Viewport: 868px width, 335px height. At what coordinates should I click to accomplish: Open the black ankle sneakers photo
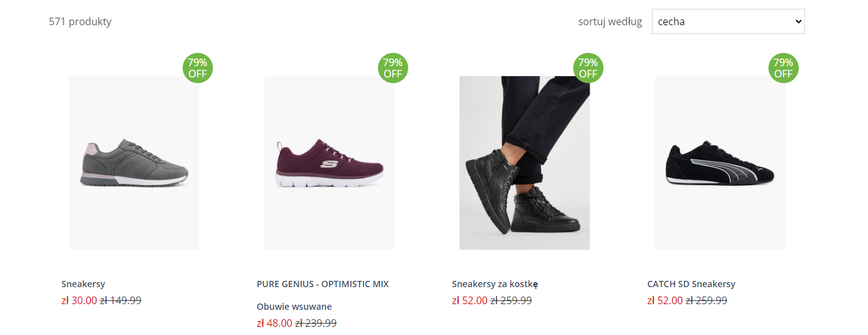click(x=524, y=163)
